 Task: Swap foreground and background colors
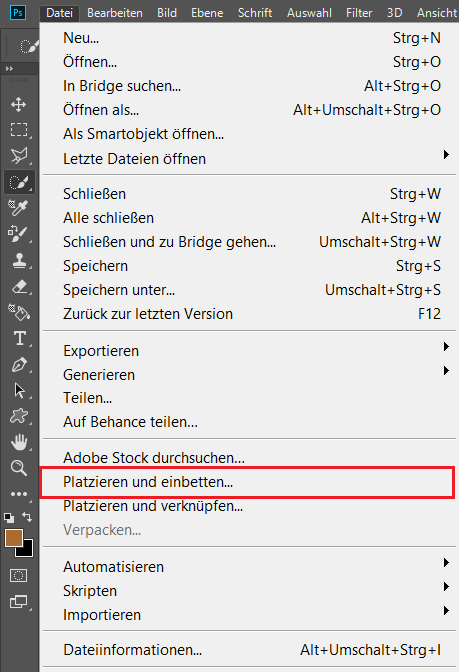[27, 517]
